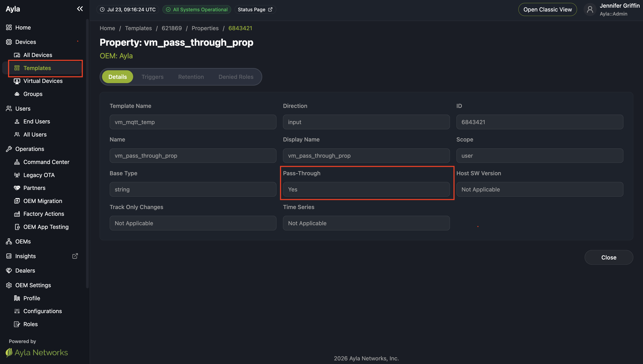Click the Insights external link icon
This screenshot has width=643, height=364.
75,256
